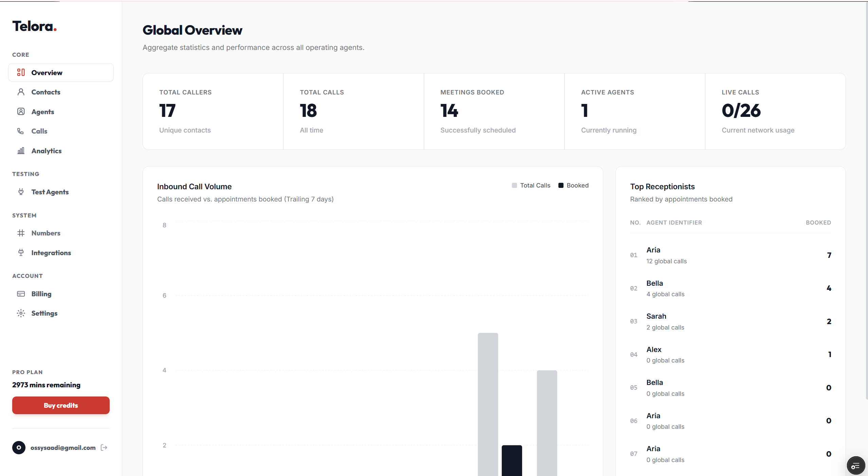The height and width of the screenshot is (476, 868).
Task: Click the dark Booked bar in chart
Action: (x=512, y=460)
